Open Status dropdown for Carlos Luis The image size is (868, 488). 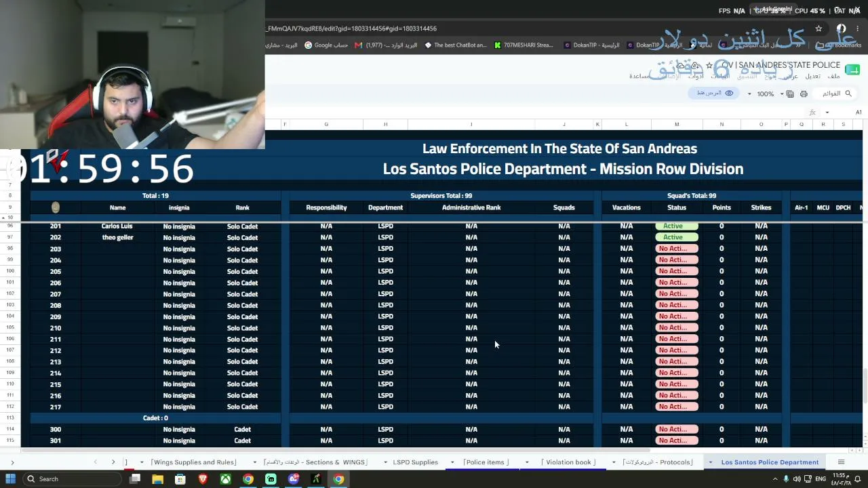point(676,226)
